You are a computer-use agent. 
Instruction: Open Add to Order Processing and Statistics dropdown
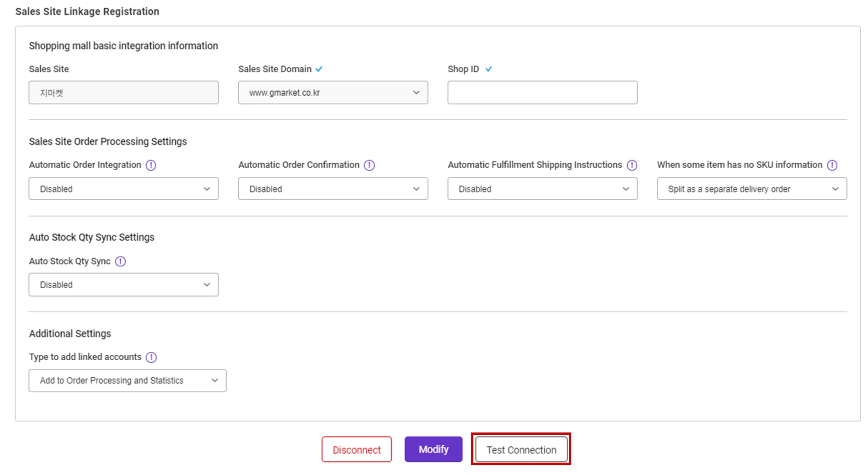[x=127, y=381]
